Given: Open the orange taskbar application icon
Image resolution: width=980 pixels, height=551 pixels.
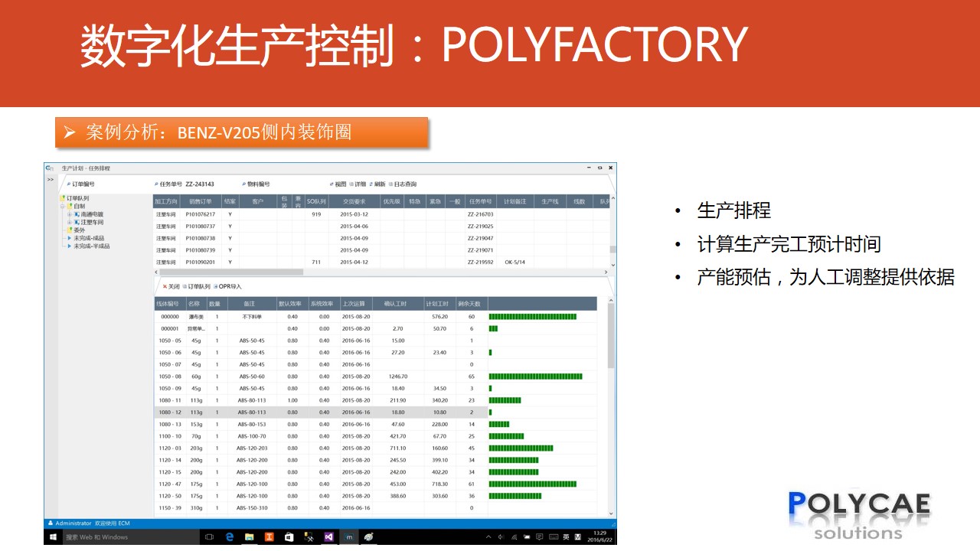Looking at the screenshot, I should 269,537.
